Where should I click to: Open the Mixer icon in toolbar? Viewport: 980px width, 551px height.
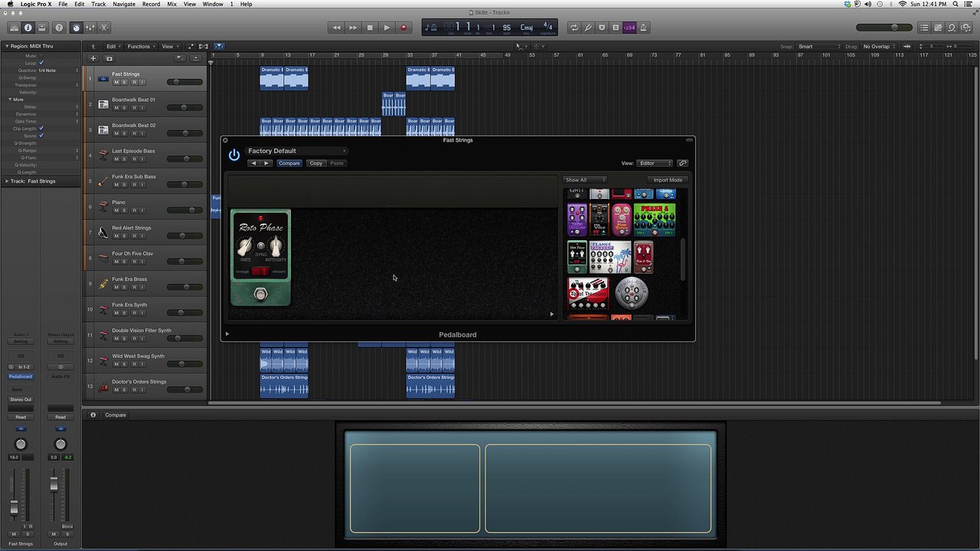(90, 28)
